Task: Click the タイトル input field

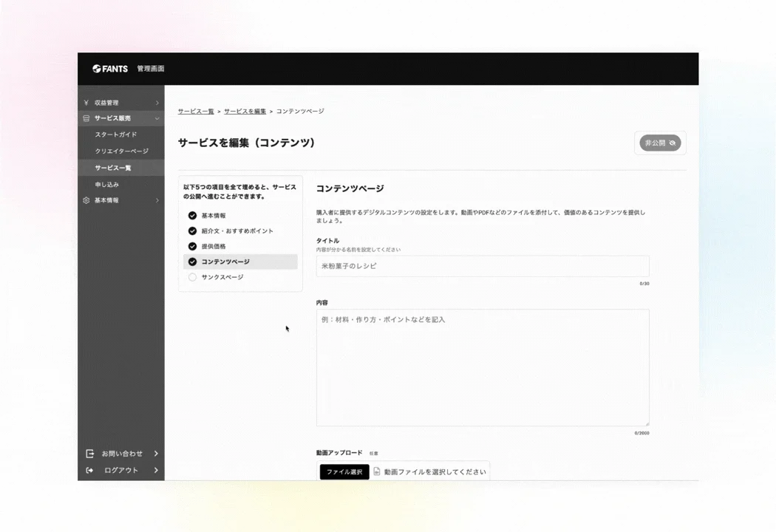Action: 482,266
